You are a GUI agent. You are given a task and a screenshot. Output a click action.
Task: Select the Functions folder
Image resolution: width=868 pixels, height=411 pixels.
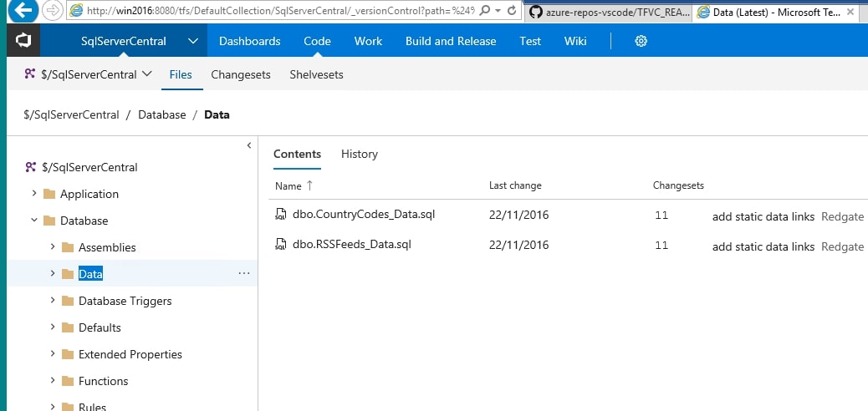[x=103, y=381]
